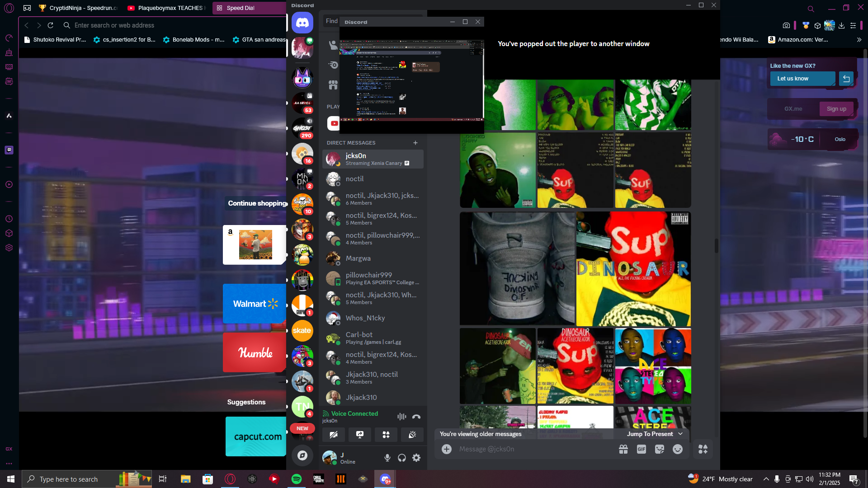This screenshot has height=488, width=868.
Task: Switch to Plaqueboymax YouTube tab
Action: click(166, 8)
